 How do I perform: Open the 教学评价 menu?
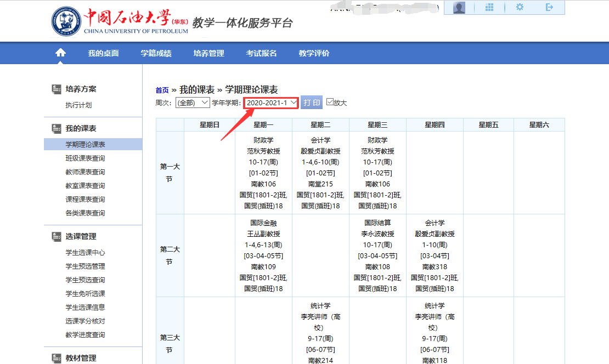[314, 53]
